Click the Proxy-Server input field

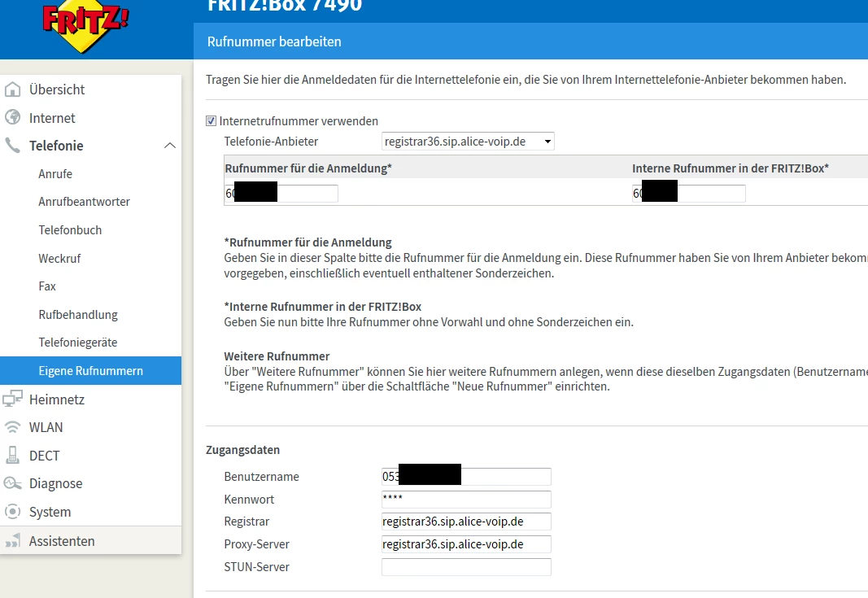pos(466,544)
